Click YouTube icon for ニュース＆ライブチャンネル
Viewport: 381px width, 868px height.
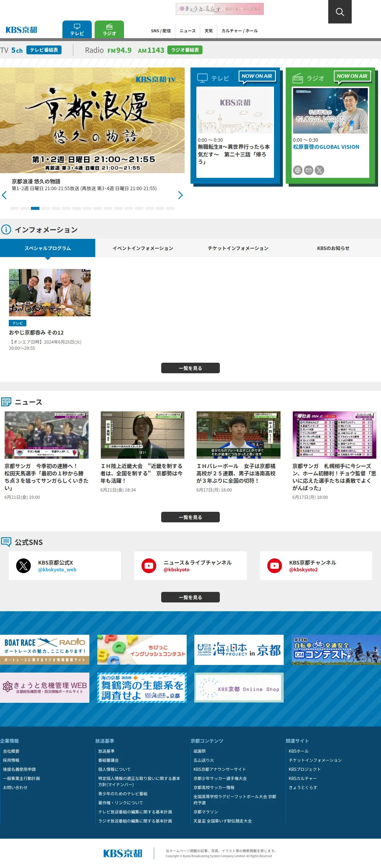pos(149,565)
